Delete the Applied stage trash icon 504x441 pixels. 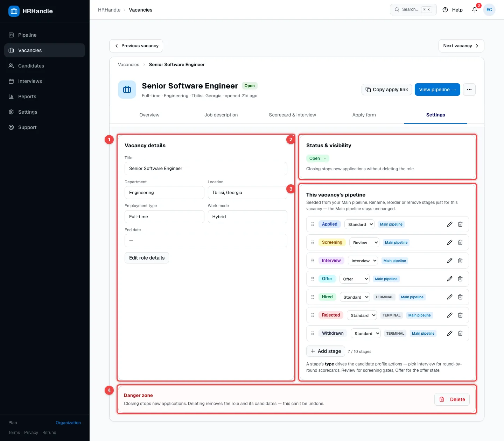pos(460,224)
